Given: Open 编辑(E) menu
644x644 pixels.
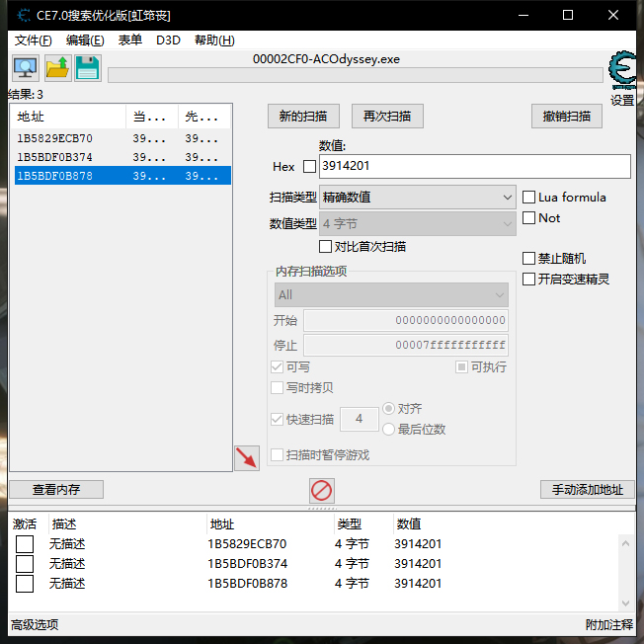Looking at the screenshot, I should (x=85, y=40).
